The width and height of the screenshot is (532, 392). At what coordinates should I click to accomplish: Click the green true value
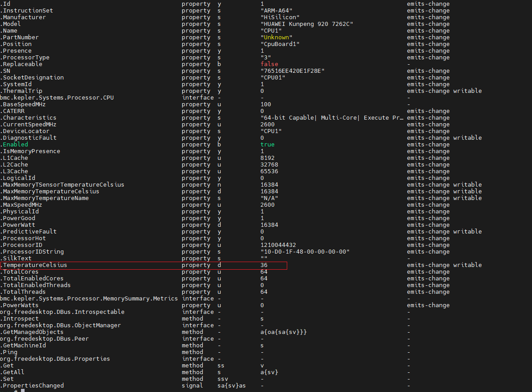(268, 145)
